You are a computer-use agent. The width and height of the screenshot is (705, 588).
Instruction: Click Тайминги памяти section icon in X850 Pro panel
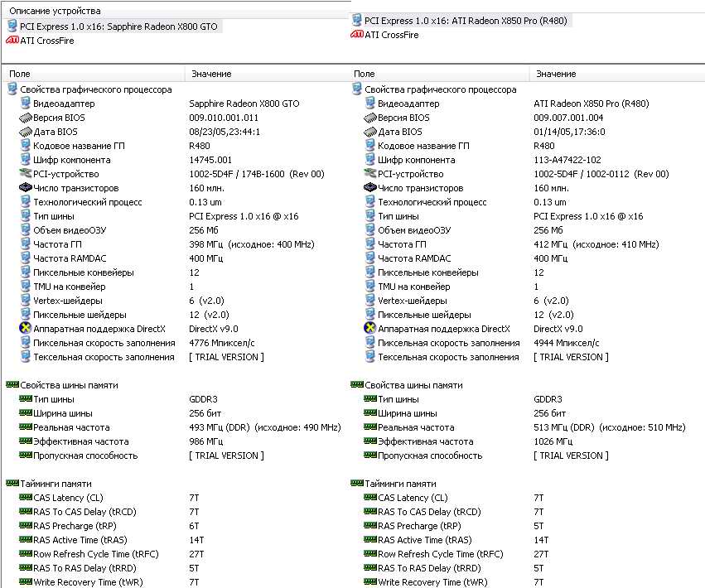point(356,484)
